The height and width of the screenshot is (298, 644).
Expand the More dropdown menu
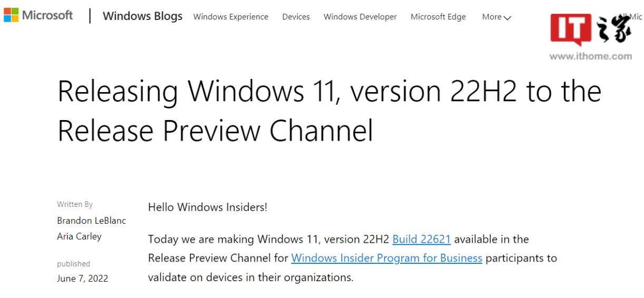(x=496, y=17)
